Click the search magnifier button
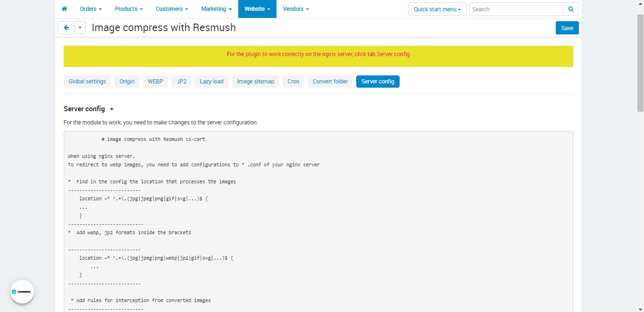The image size is (644, 312). [x=571, y=9]
